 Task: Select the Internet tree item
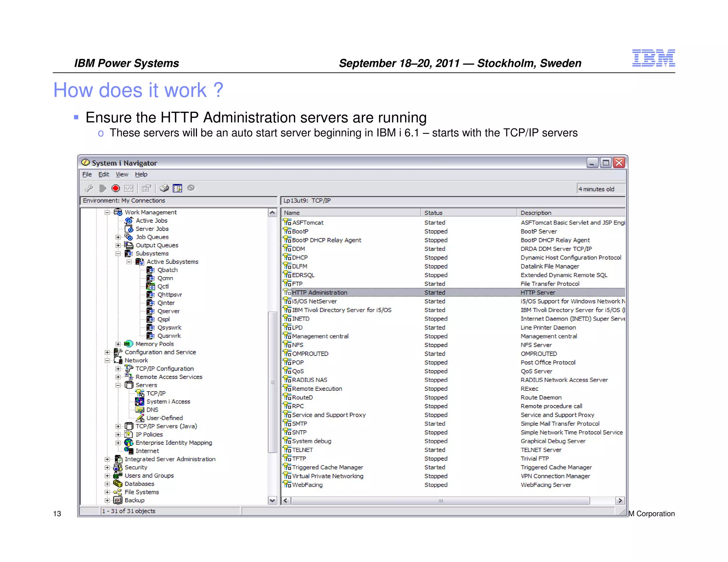(147, 451)
